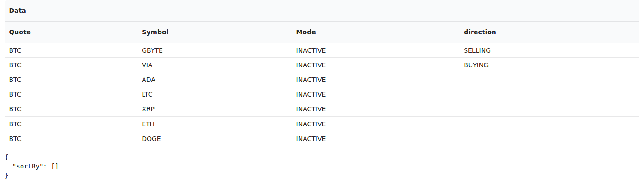Select the ETH symbol cell
The image size is (644, 184).
pyautogui.click(x=215, y=124)
